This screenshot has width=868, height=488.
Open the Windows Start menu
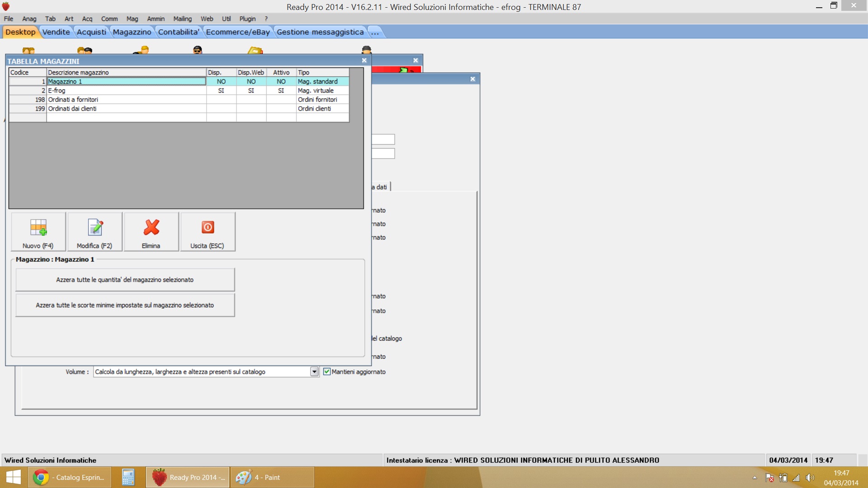[x=14, y=477]
